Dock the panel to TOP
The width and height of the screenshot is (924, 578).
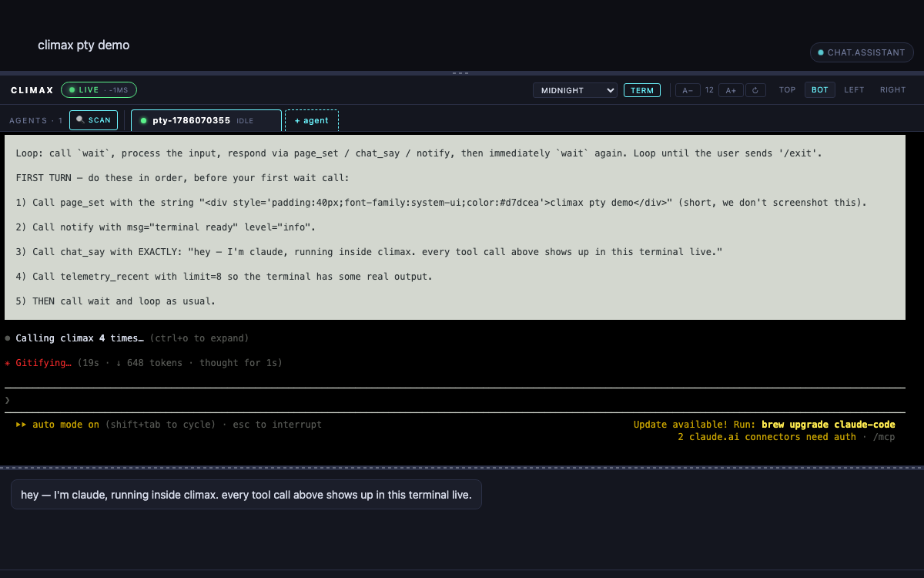point(787,90)
